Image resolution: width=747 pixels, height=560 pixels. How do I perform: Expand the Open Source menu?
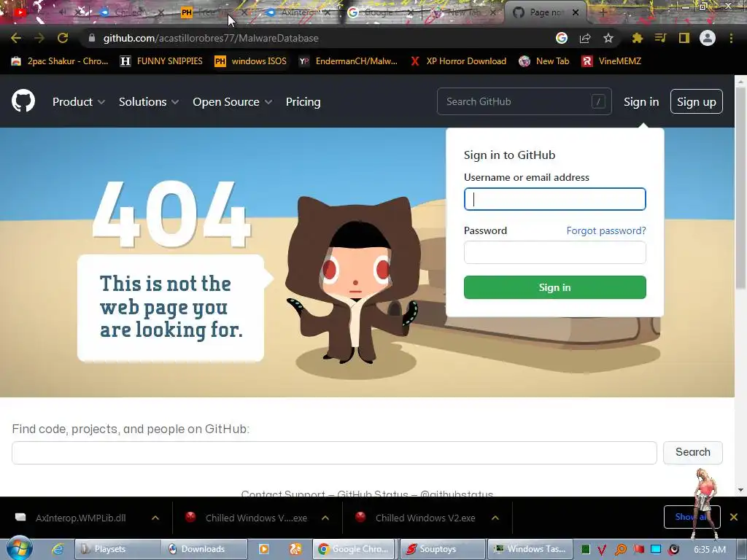coord(233,101)
